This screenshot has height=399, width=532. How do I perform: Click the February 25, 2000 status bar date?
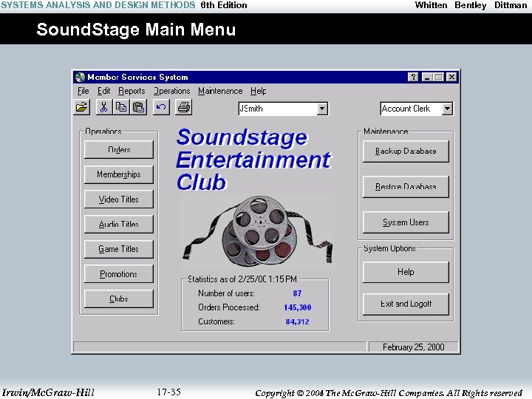pyautogui.click(x=413, y=347)
